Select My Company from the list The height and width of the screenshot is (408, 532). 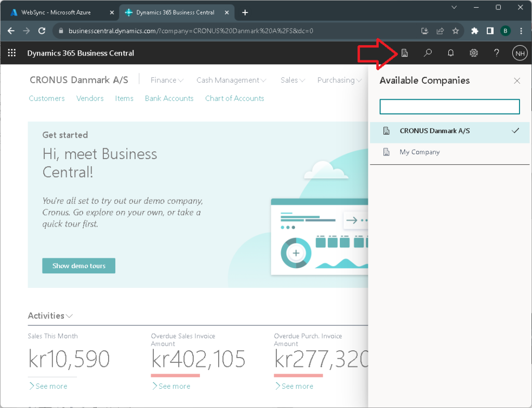pyautogui.click(x=419, y=152)
